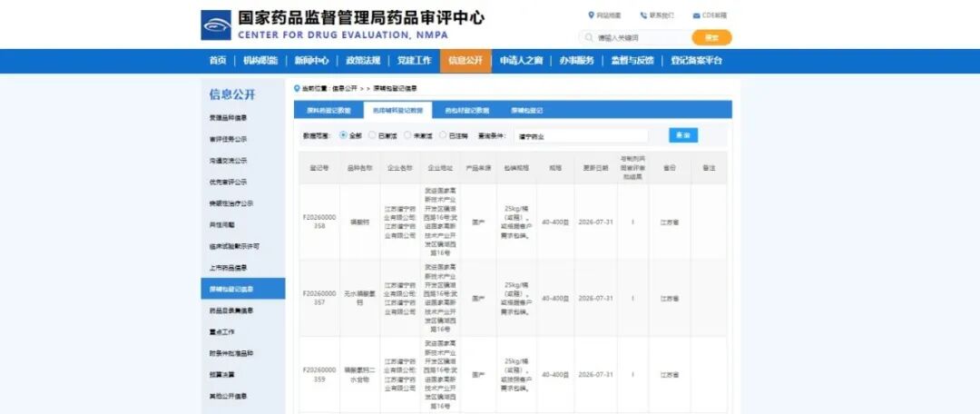980x414 pixels.
Task: Open 政策法规 in the main navigation
Action: [x=362, y=61]
